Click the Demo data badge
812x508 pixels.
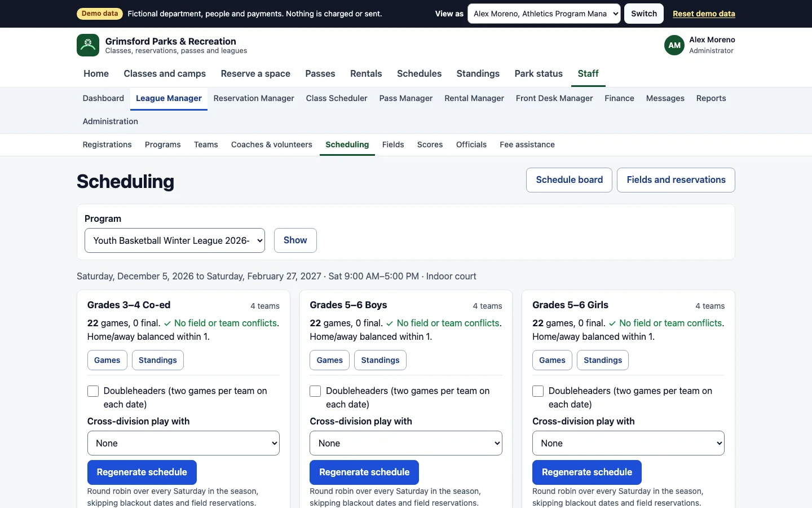[x=100, y=14]
